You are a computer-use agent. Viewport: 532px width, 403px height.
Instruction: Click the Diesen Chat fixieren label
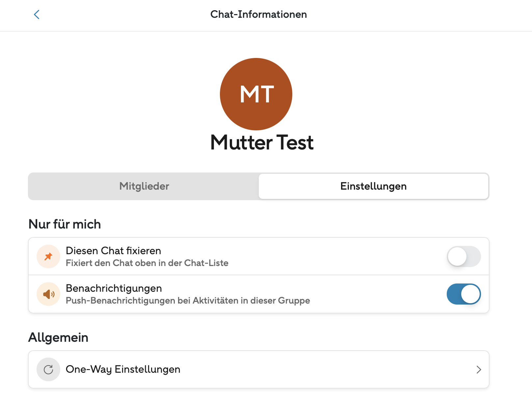(x=113, y=251)
